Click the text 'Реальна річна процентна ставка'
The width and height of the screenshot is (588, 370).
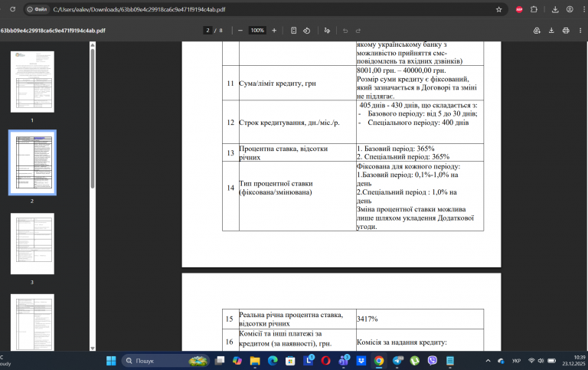290,315
